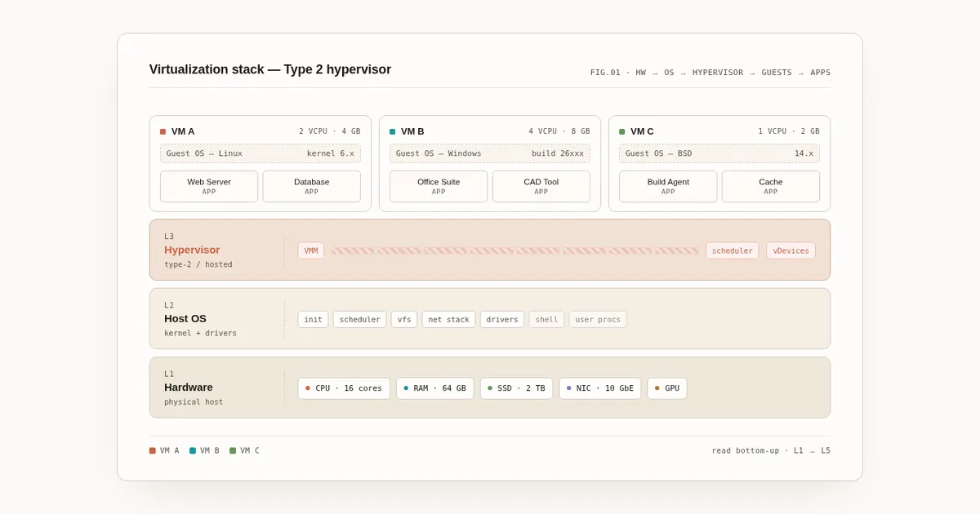Select the NIC 10 GbE chip
The height and width of the screenshot is (514, 980).
[599, 388]
